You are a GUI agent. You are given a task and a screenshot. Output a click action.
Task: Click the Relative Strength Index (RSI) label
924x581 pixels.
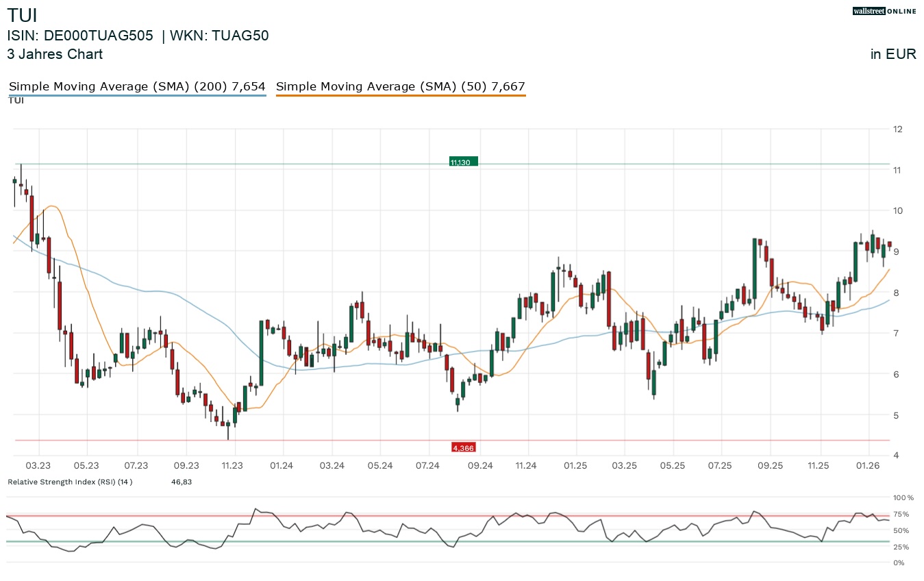70,482
